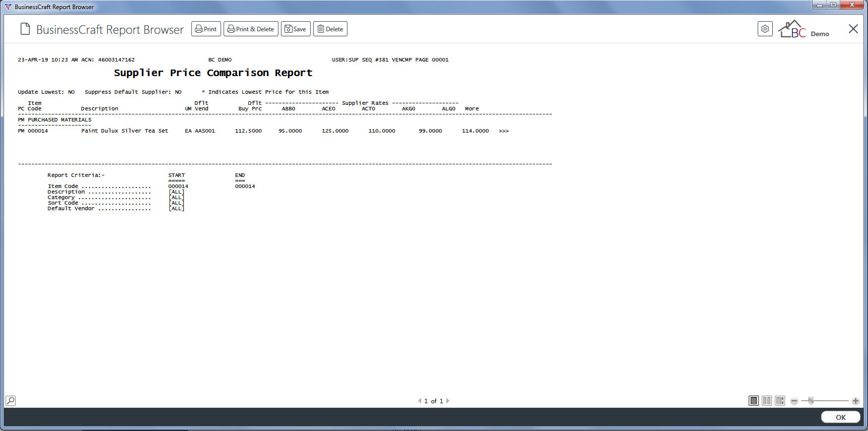The height and width of the screenshot is (431, 868).
Task: Maximize the Report Browser window
Action: (x=833, y=5)
